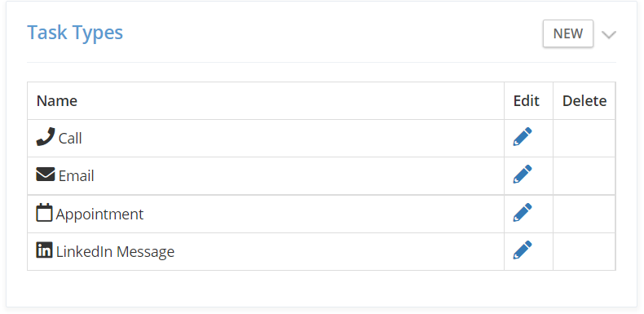Click the Delete cell in Call row
Image resolution: width=644 pixels, height=314 pixels.
point(584,138)
